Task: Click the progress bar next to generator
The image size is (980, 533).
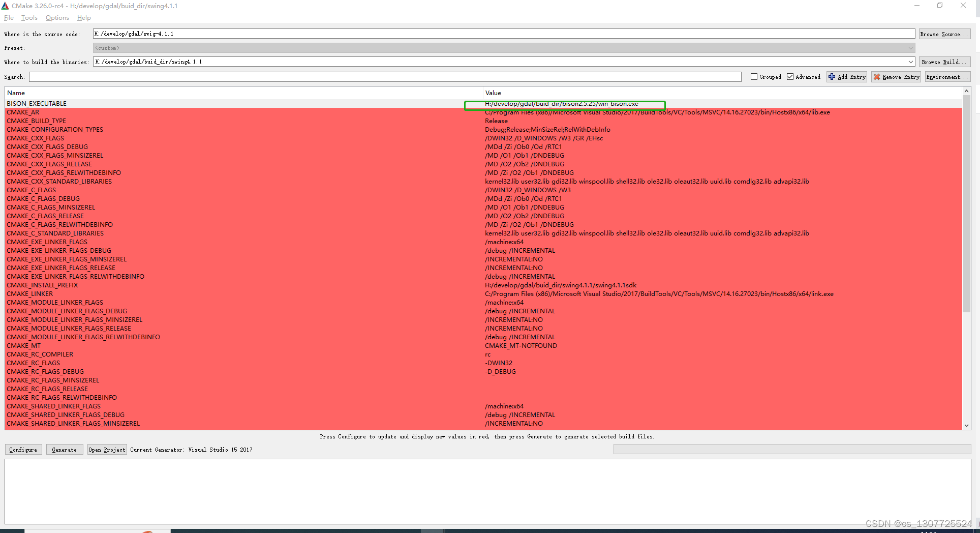Action: [x=792, y=449]
